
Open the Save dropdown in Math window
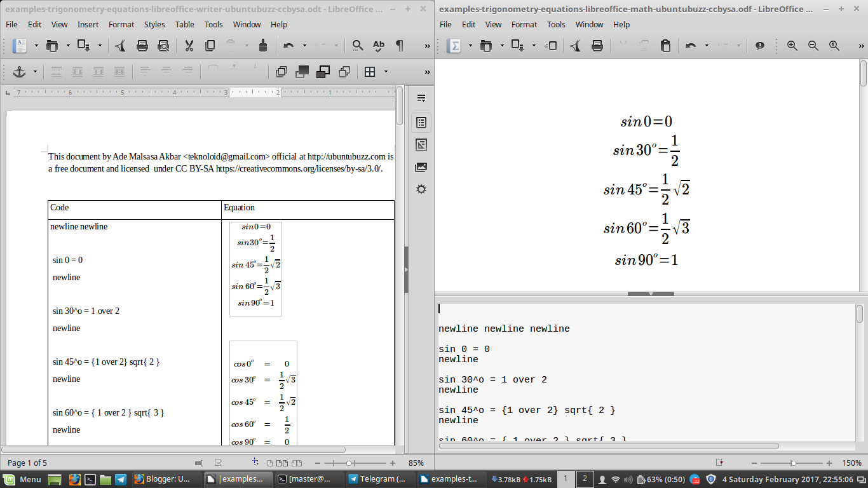click(532, 45)
